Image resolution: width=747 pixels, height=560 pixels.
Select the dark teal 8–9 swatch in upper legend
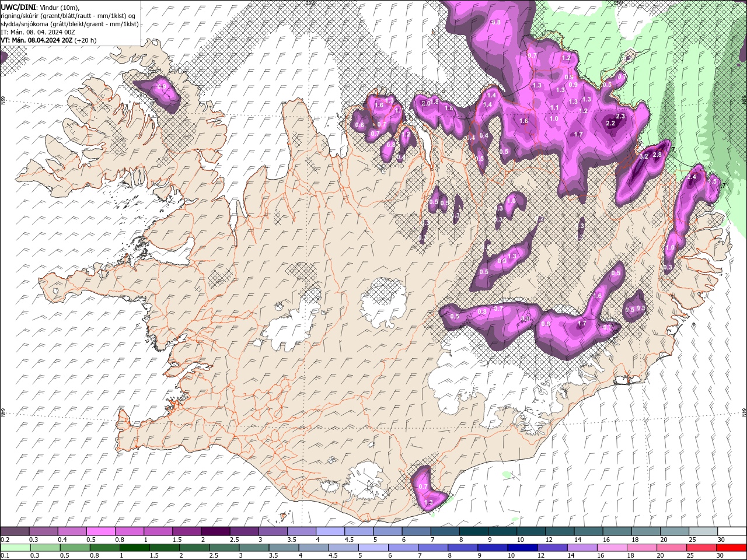tap(473, 531)
